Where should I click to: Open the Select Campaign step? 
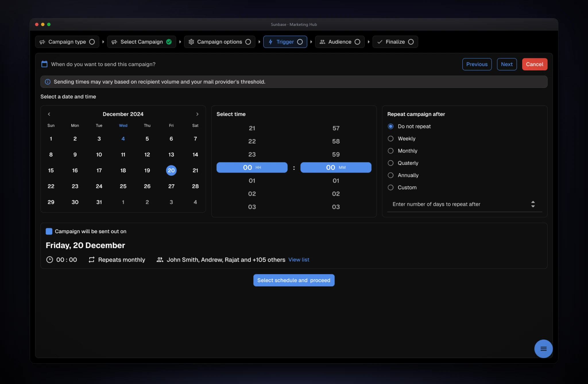coord(142,42)
